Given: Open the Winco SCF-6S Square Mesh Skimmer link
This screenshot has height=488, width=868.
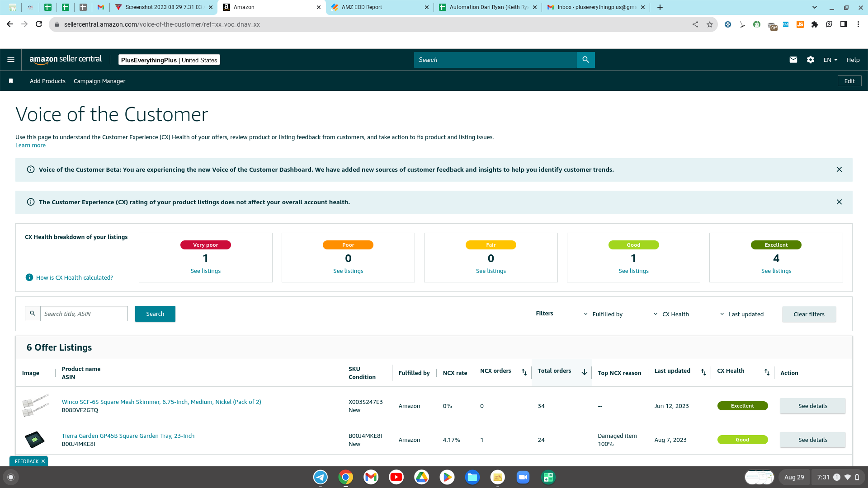Looking at the screenshot, I should pos(161,402).
